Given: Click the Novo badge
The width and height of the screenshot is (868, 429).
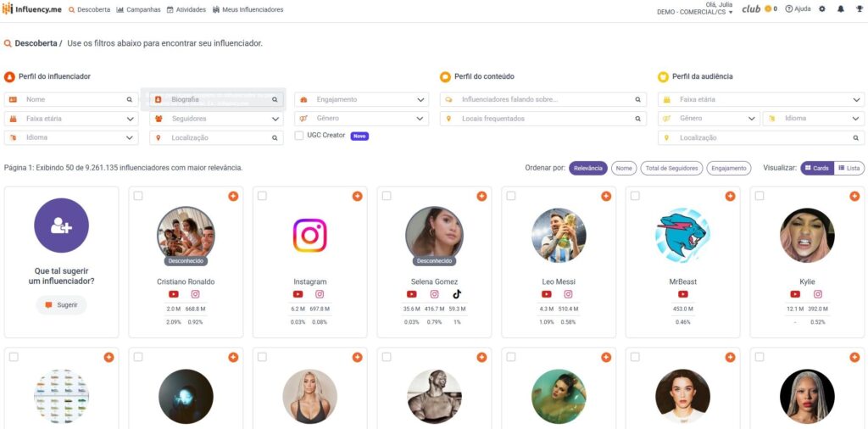Looking at the screenshot, I should click(359, 136).
